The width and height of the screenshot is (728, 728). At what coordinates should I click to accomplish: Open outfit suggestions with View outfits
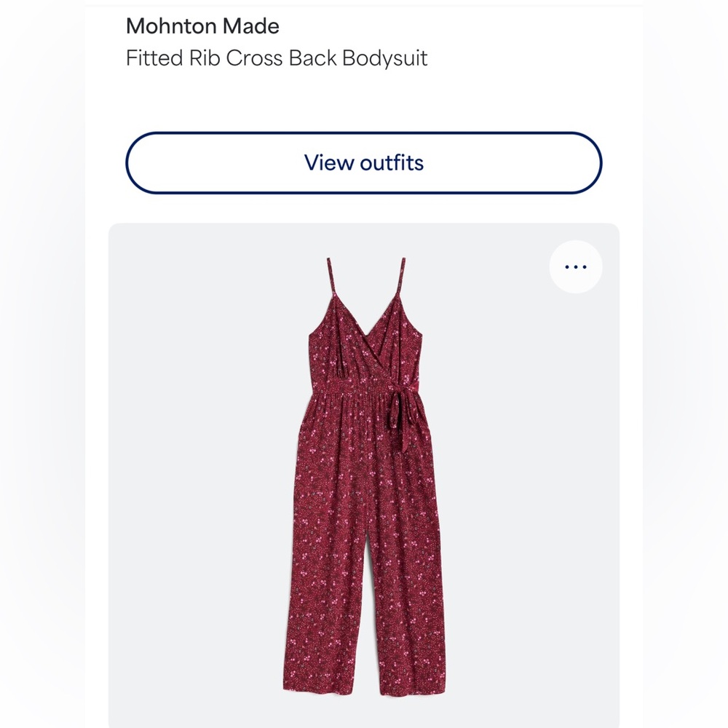pyautogui.click(x=364, y=162)
